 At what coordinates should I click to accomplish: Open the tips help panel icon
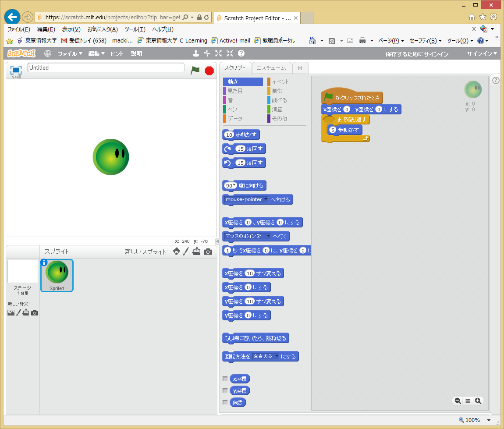496,80
